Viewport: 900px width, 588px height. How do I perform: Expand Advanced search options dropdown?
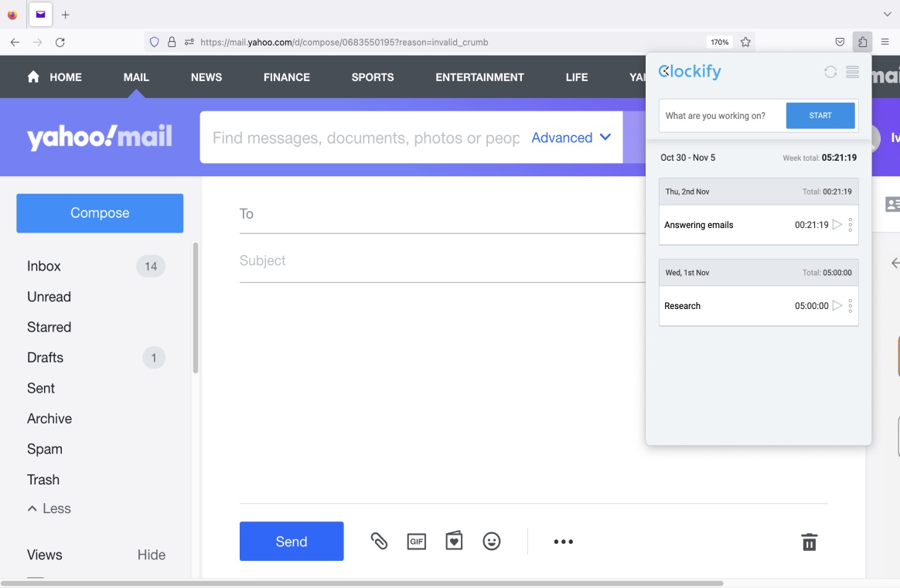[571, 138]
